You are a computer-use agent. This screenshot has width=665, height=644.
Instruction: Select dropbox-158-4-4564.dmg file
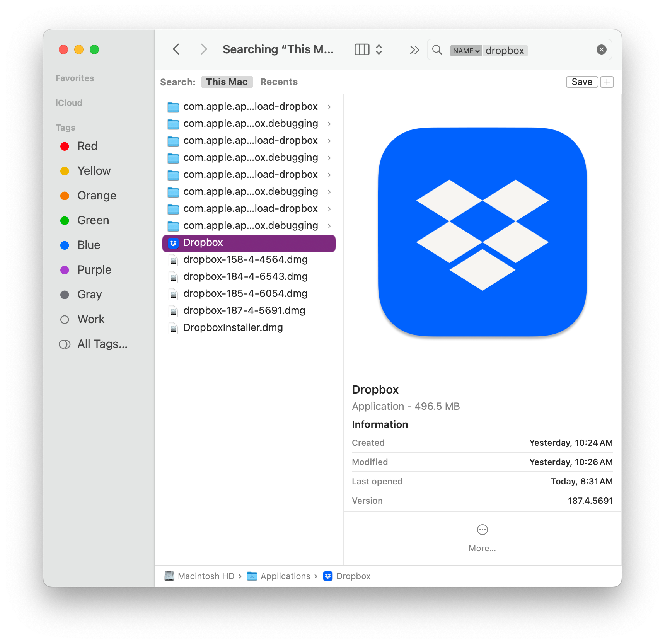click(249, 260)
